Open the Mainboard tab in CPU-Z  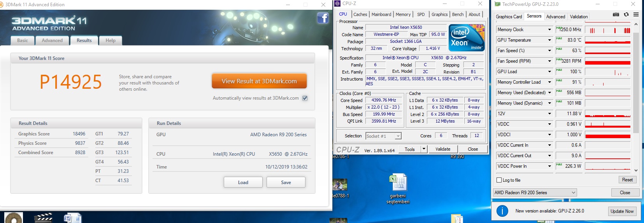pyautogui.click(x=381, y=14)
